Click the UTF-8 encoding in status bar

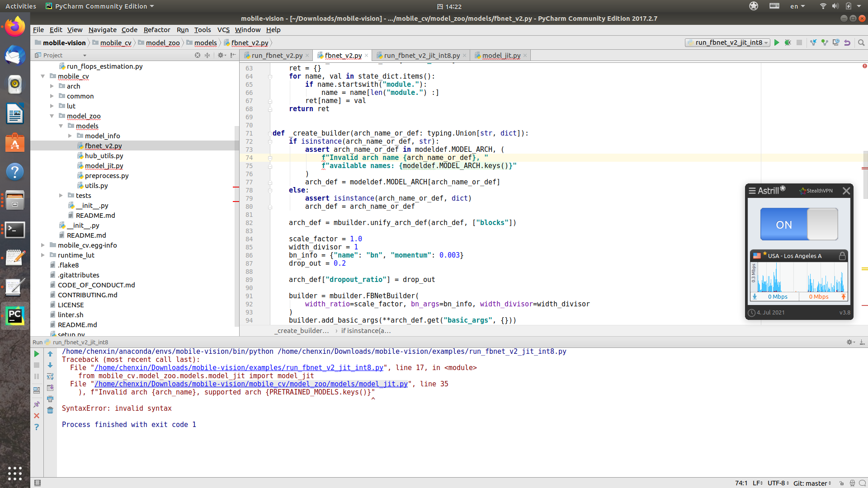click(x=778, y=483)
